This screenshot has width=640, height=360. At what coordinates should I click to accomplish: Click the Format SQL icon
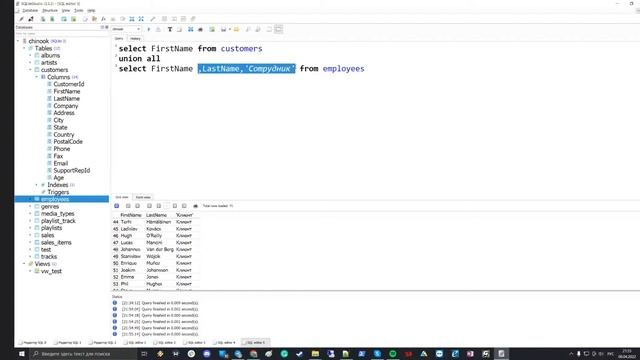click(x=170, y=29)
